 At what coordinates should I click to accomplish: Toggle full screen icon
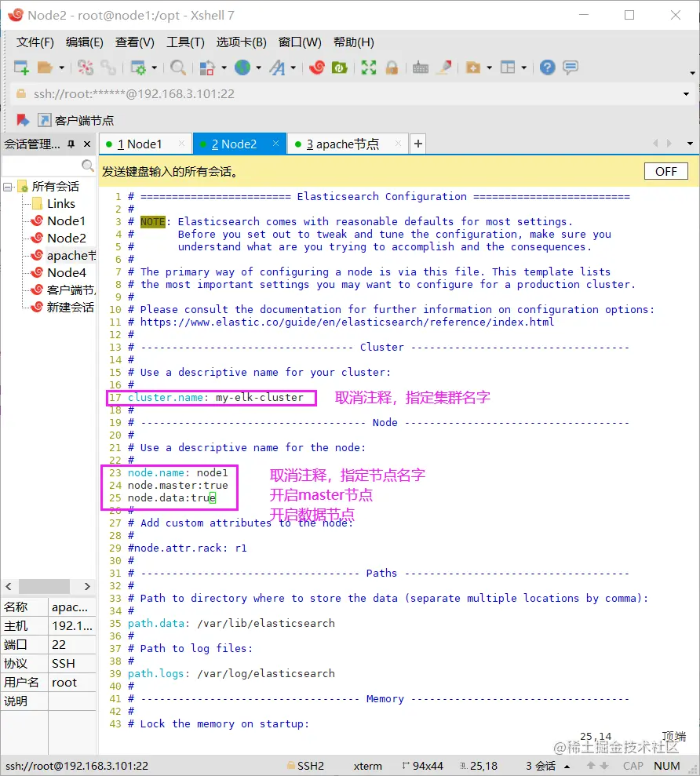368,67
